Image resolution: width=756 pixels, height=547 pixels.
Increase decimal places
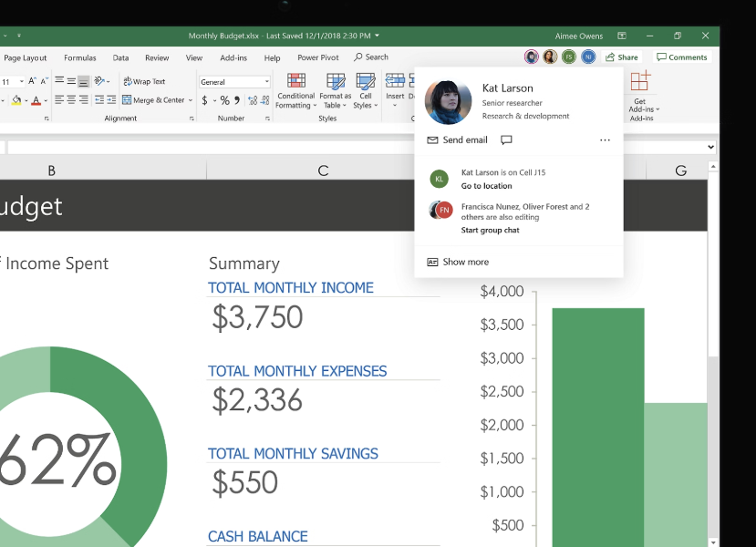click(x=253, y=100)
